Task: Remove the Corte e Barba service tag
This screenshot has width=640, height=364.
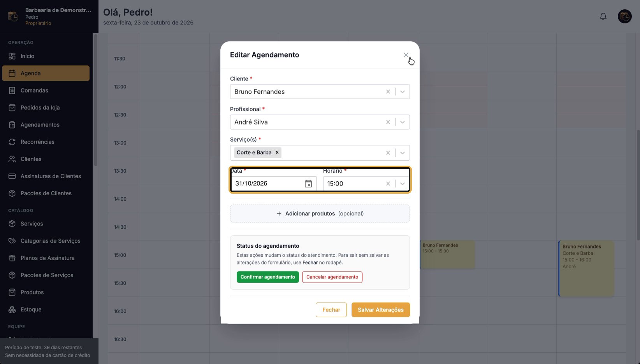Action: point(277,152)
